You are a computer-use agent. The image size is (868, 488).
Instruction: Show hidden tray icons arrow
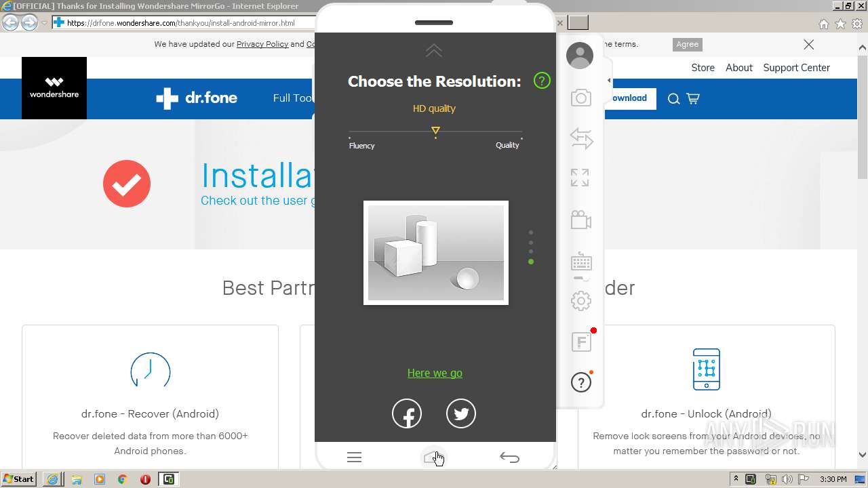click(x=736, y=479)
